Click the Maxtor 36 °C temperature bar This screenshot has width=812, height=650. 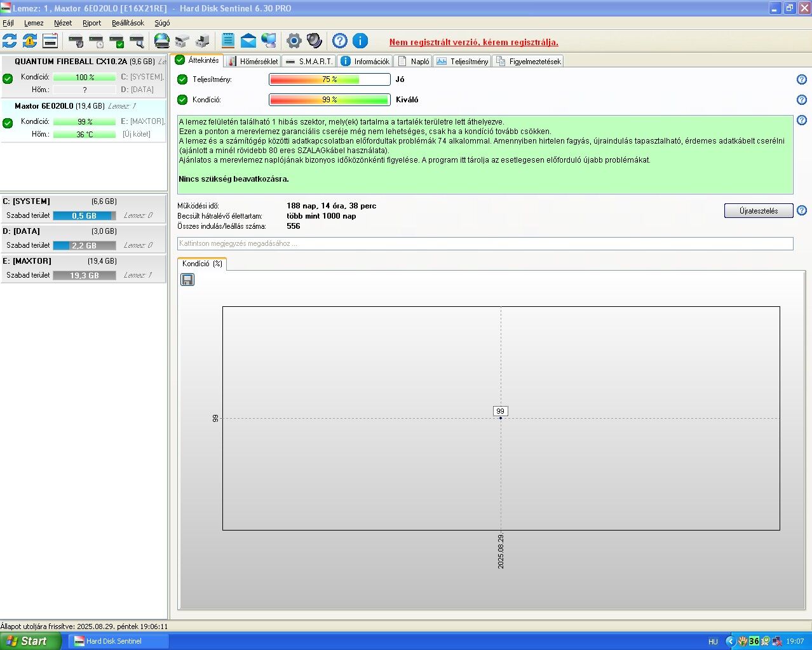[85, 134]
